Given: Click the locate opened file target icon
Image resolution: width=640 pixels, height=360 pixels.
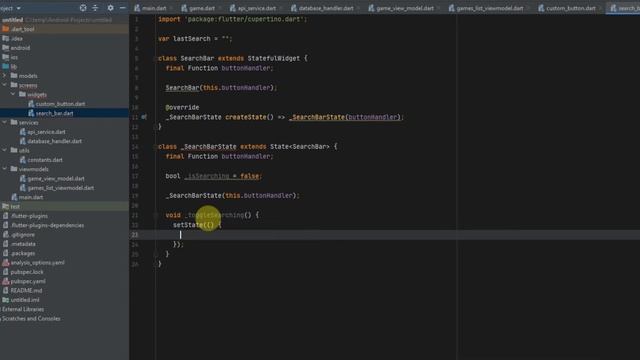Looking at the screenshot, I should [83, 8].
